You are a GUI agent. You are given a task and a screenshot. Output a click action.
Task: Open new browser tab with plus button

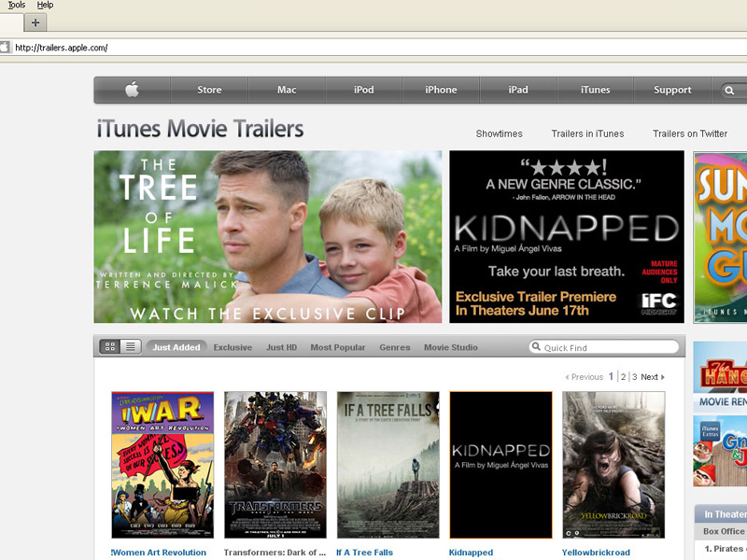coord(35,22)
